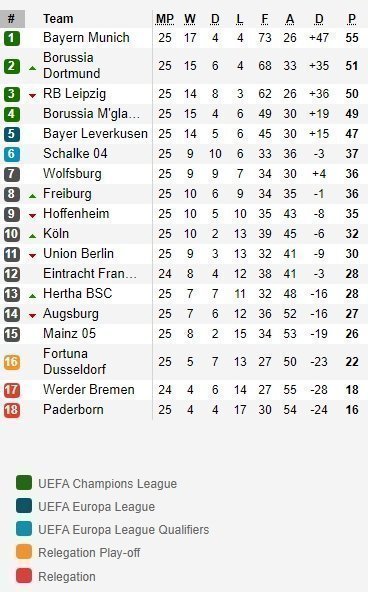Click the orange Relegation Play-off swatch

pyautogui.click(x=24, y=552)
